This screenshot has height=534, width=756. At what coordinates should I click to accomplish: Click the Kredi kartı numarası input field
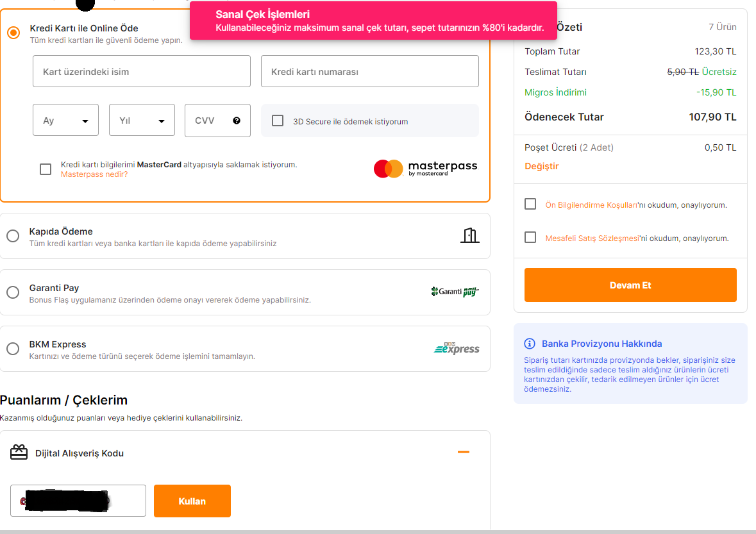tap(369, 71)
